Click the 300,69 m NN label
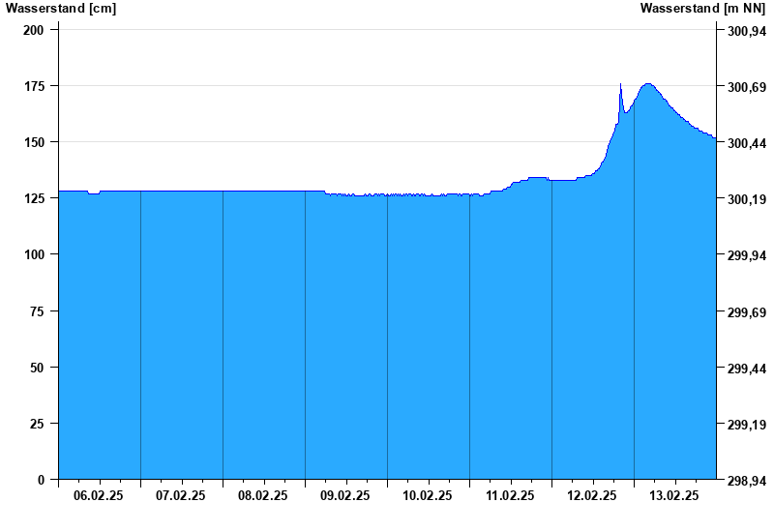Image resolution: width=774 pixels, height=532 pixels. [x=747, y=87]
